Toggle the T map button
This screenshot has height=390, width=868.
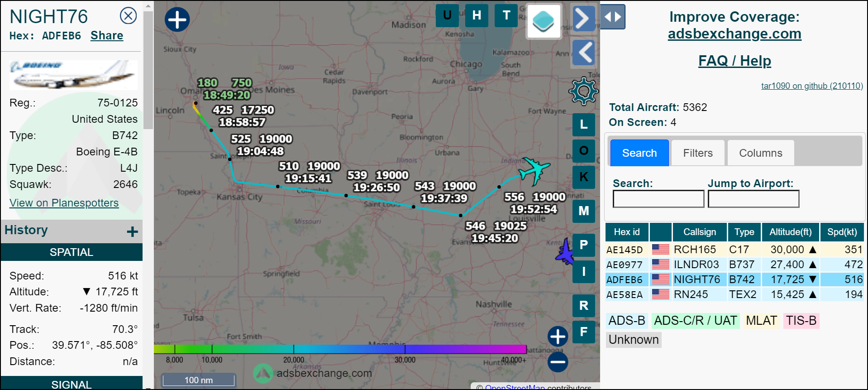pos(506,16)
